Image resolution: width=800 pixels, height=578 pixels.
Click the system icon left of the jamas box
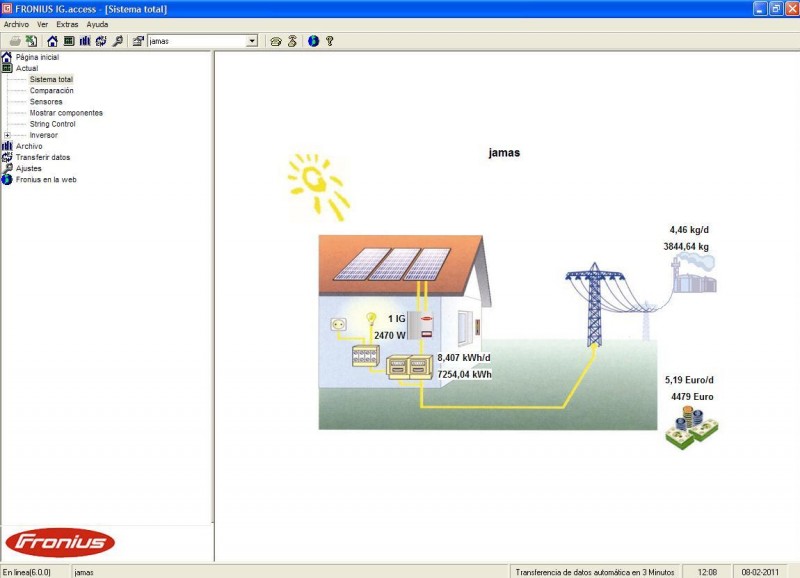pos(138,41)
